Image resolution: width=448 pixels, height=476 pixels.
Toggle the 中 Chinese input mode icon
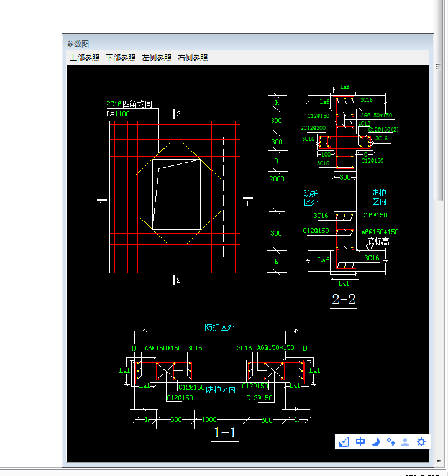(x=360, y=442)
